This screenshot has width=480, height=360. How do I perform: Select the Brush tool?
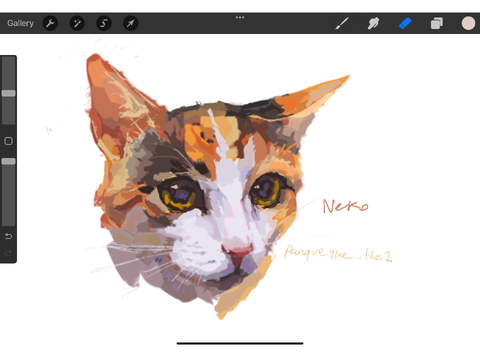point(342,23)
